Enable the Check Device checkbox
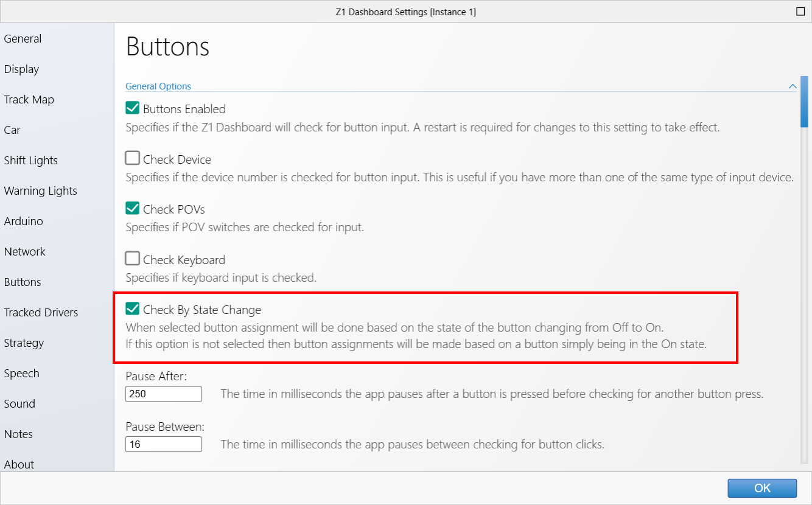Image resolution: width=812 pixels, height=505 pixels. coord(133,159)
